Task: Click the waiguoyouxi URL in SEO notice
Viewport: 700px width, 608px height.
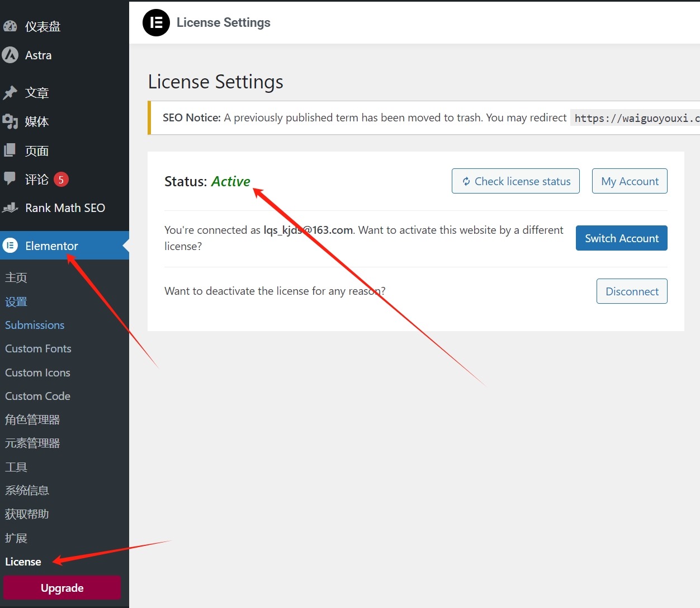Action: [636, 118]
